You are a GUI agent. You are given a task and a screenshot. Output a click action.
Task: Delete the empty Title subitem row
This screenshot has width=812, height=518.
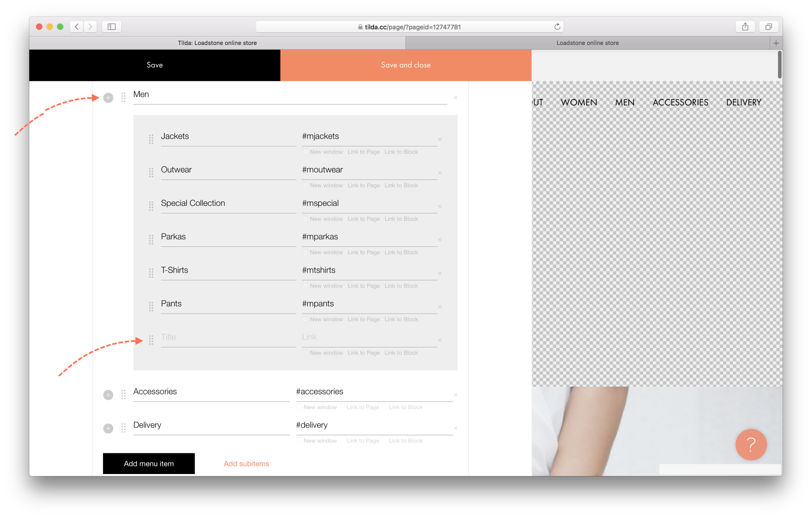point(440,340)
